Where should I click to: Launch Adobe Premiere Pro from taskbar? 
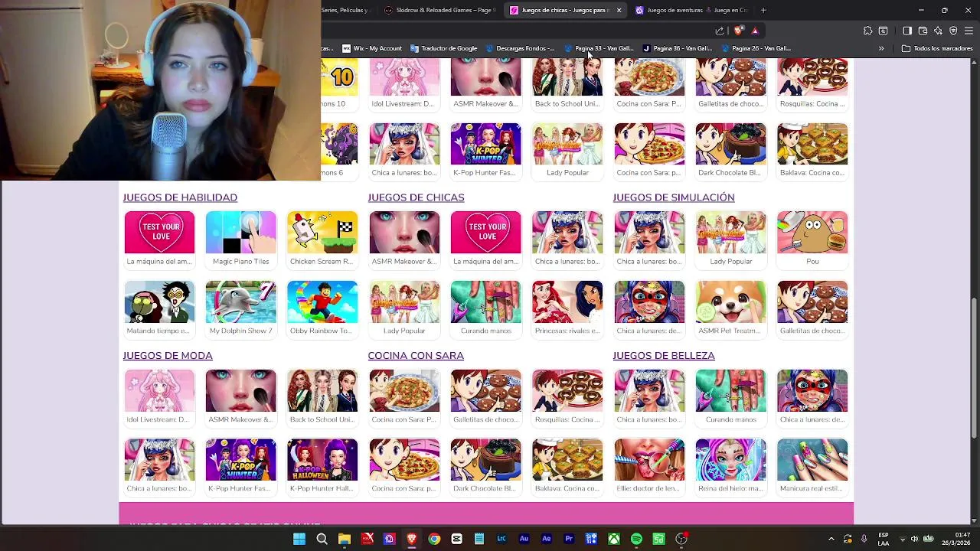coord(569,539)
